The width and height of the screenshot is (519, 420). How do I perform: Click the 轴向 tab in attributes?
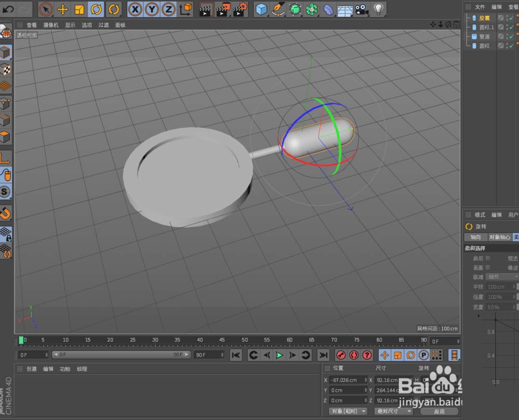475,237
